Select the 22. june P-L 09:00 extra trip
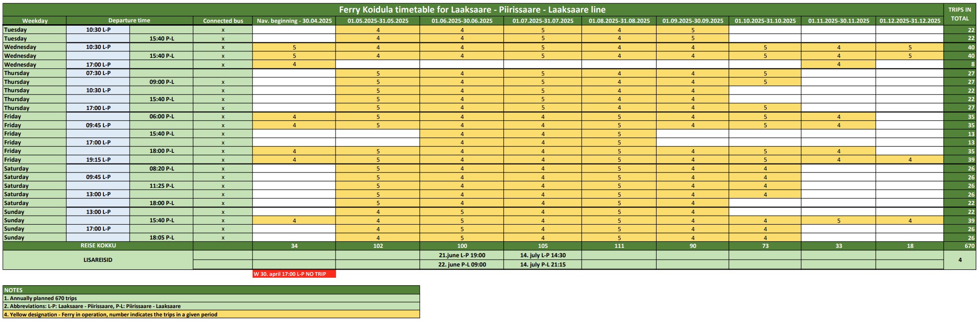Screen dimensions: 980x322 [462, 265]
